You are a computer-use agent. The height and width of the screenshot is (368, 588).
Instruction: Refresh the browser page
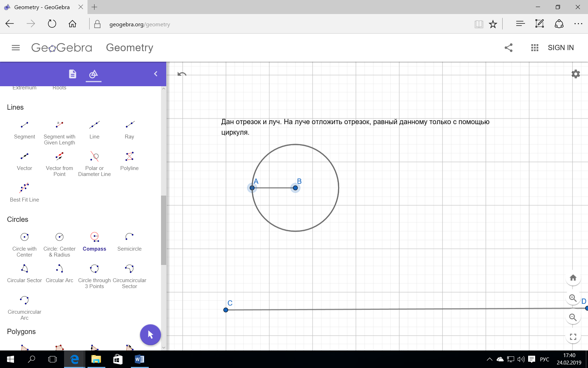[52, 24]
